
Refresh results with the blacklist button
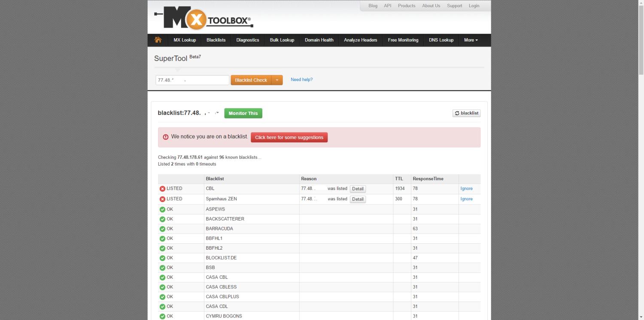(466, 113)
